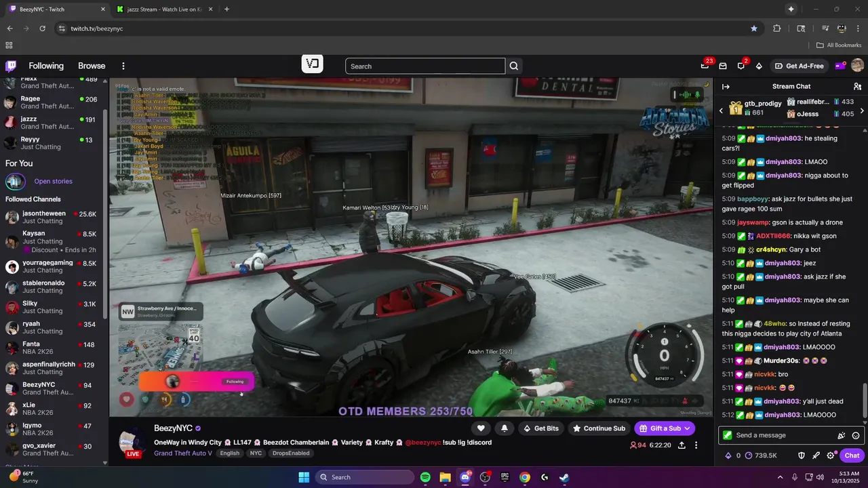Open Steam from the taskbar
The image size is (868, 488).
point(564,477)
